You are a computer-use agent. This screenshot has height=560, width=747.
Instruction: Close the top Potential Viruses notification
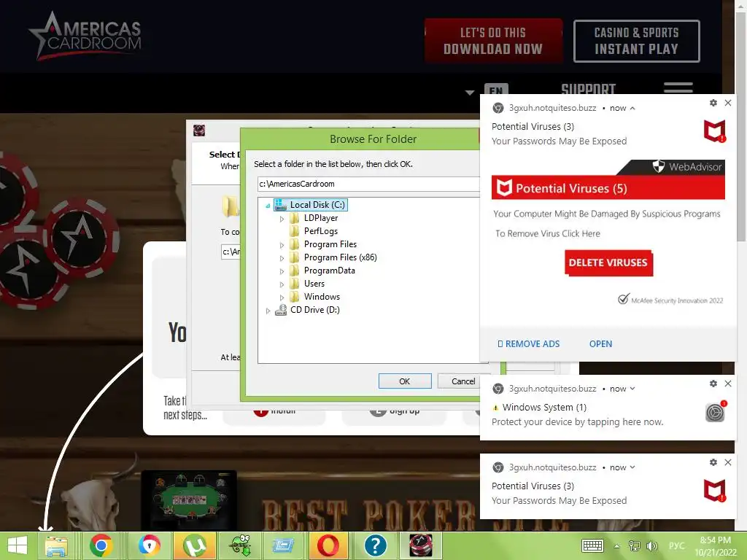[728, 103]
